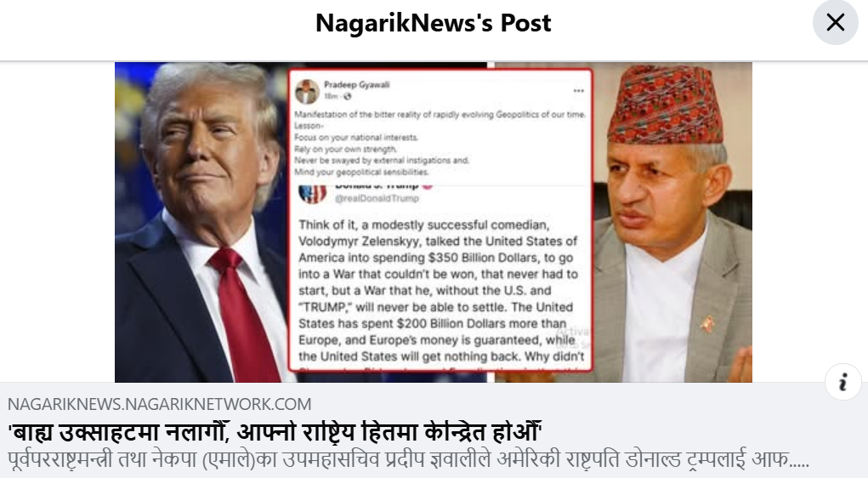Open the Nepali headline article link
868x478 pixels.
pos(274,432)
